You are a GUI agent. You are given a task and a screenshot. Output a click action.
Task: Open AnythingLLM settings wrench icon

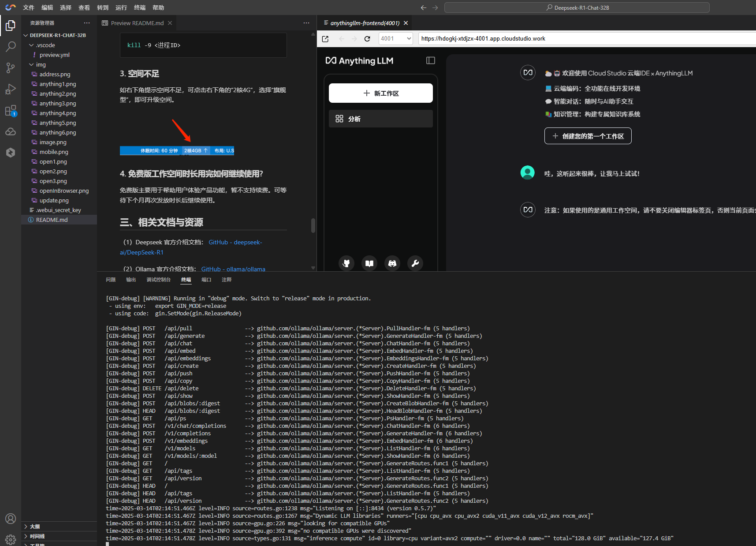click(x=415, y=263)
